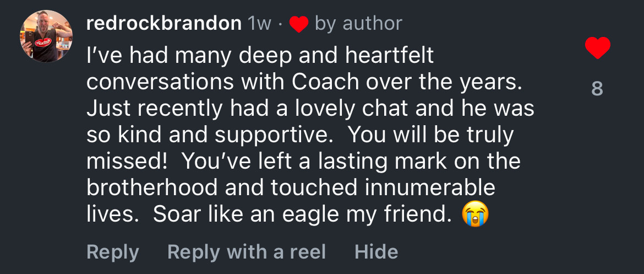This screenshot has width=644, height=274.
Task: Click the 1w timestamp
Action: click(260, 24)
